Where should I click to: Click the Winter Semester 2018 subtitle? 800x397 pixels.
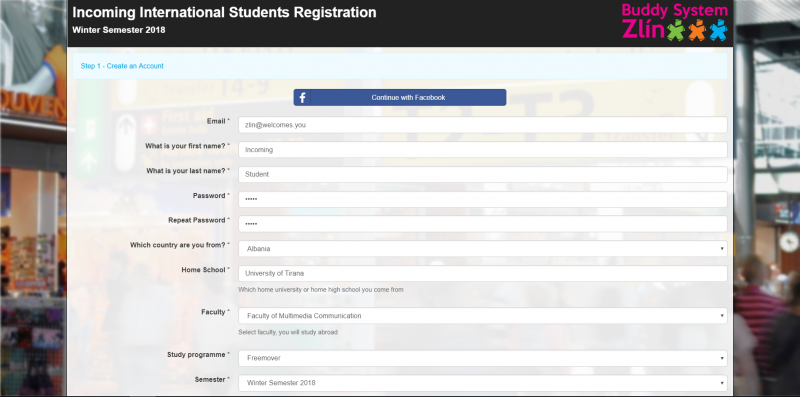tap(119, 30)
